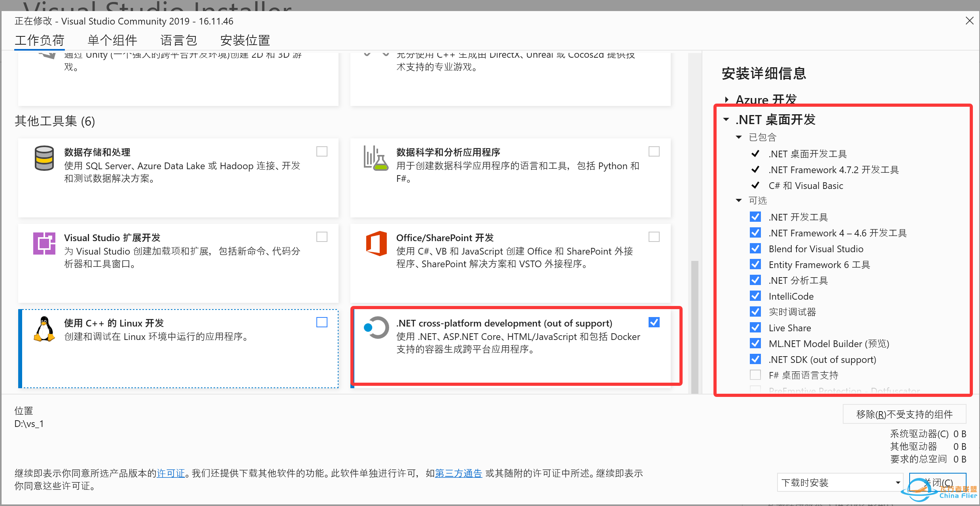The height and width of the screenshot is (506, 980).
Task: Check the 使用 C++ 的 Linux 开发 checkbox
Action: [x=322, y=322]
